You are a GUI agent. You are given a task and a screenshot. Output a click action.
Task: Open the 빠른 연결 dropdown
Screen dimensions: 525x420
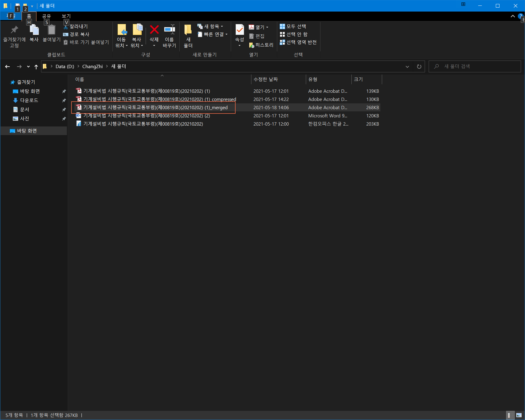[212, 34]
